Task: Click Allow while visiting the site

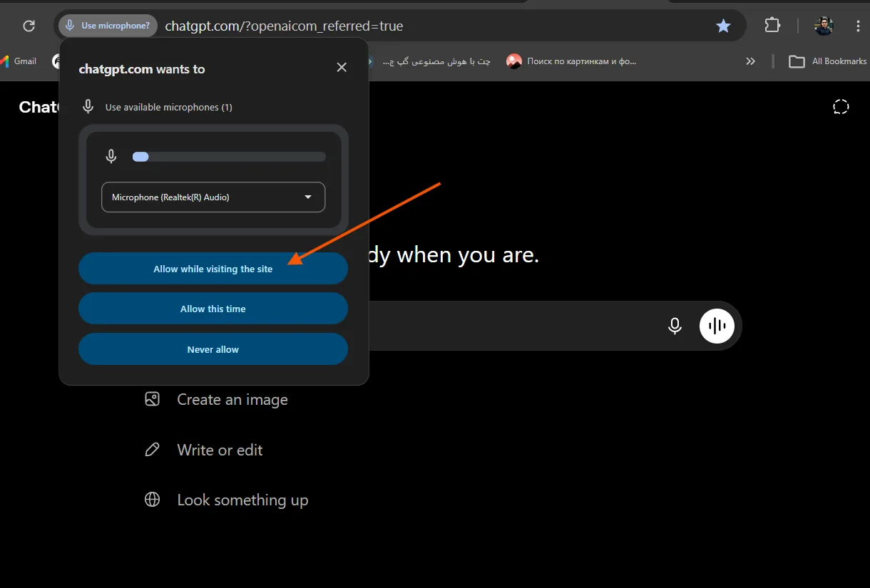Action: coord(213,269)
